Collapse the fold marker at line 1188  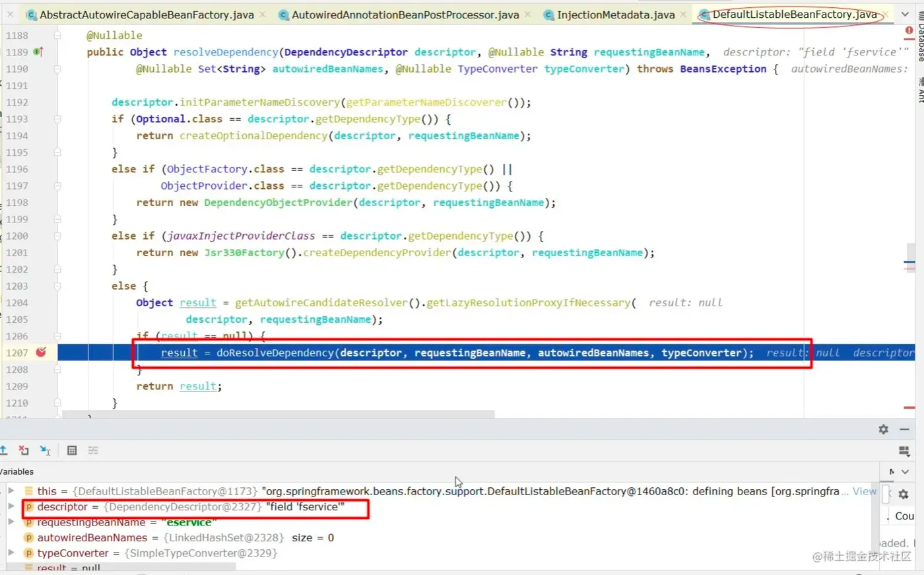click(57, 35)
